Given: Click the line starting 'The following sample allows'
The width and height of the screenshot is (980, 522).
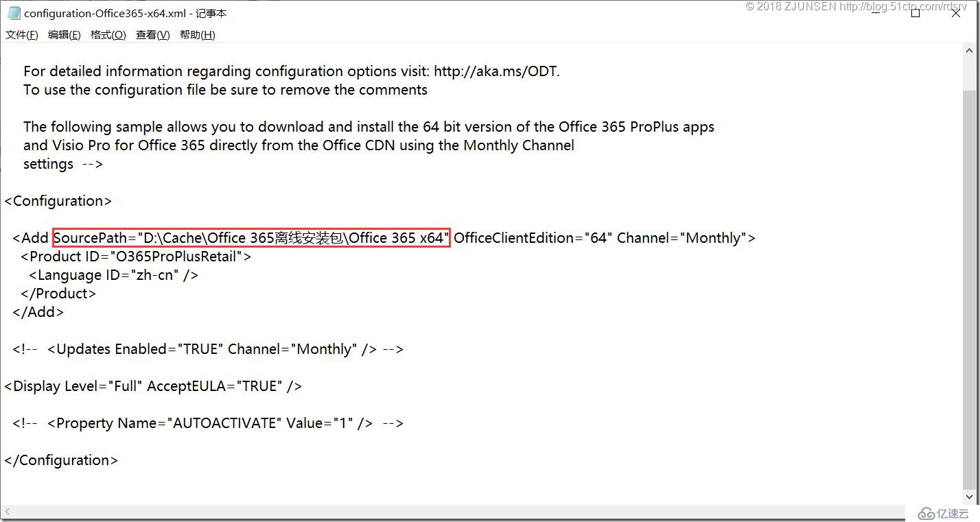Looking at the screenshot, I should tap(369, 127).
